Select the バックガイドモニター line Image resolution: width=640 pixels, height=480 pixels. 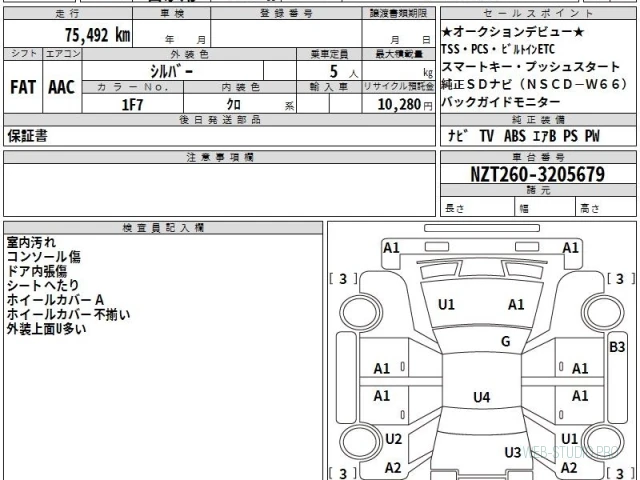[x=501, y=102]
